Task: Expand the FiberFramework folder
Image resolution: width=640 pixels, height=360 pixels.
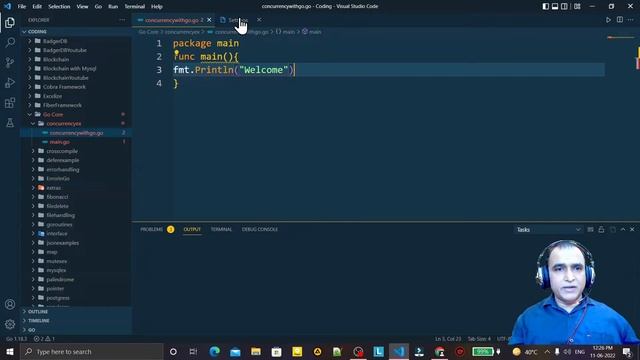Action: tap(62, 105)
